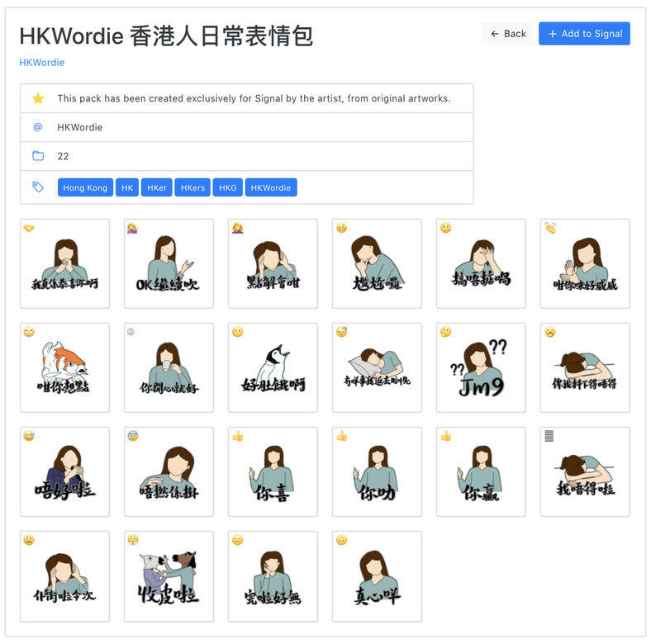Click the facepalm emoji on 點解會咁 sticker
This screenshot has width=651, height=644.
coord(237,228)
